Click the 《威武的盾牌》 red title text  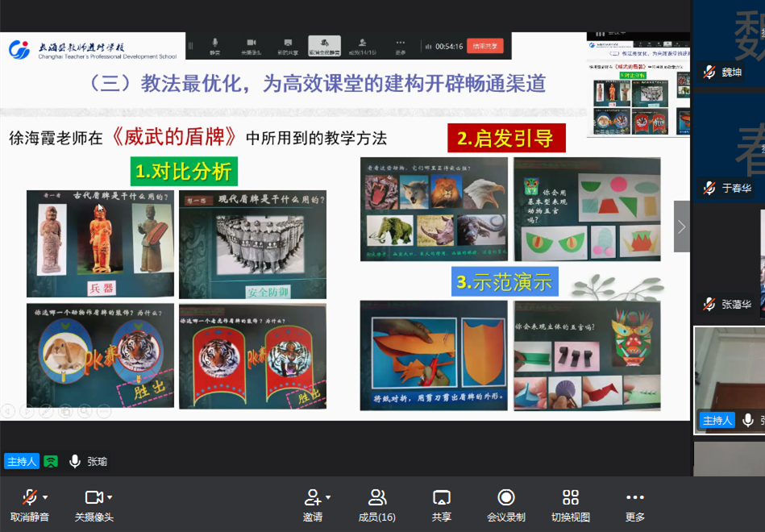[x=175, y=137]
